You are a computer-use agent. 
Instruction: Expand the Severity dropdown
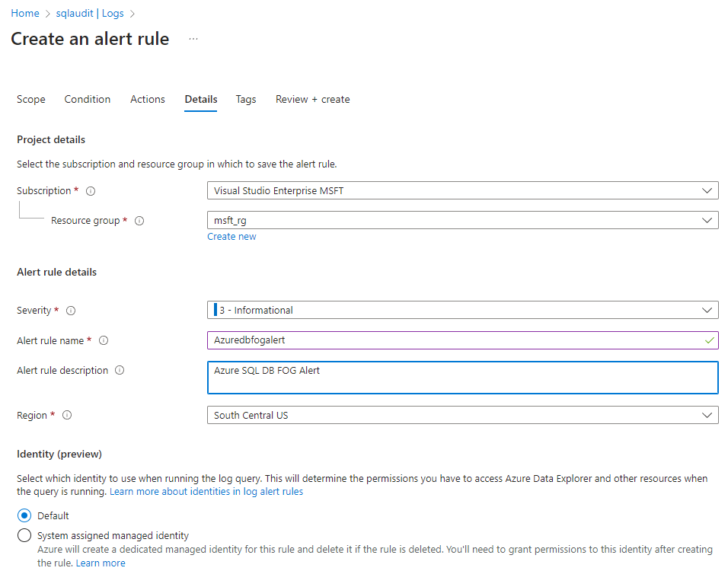[462, 310]
